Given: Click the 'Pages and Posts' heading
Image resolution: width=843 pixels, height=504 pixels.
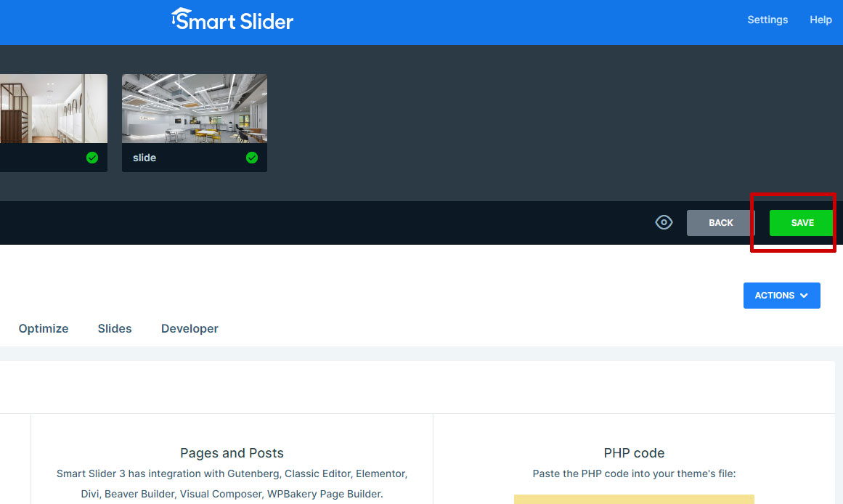Looking at the screenshot, I should 232,453.
